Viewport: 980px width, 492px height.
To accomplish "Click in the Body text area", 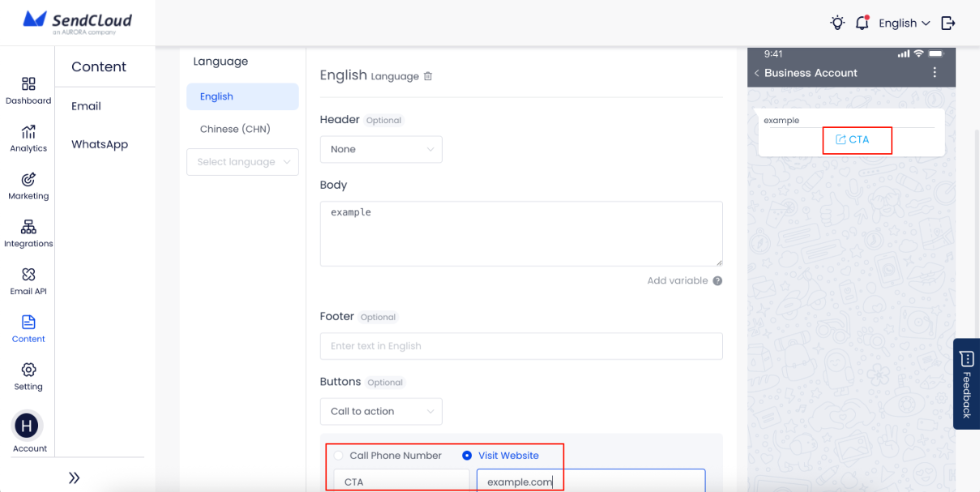I will 521,233.
